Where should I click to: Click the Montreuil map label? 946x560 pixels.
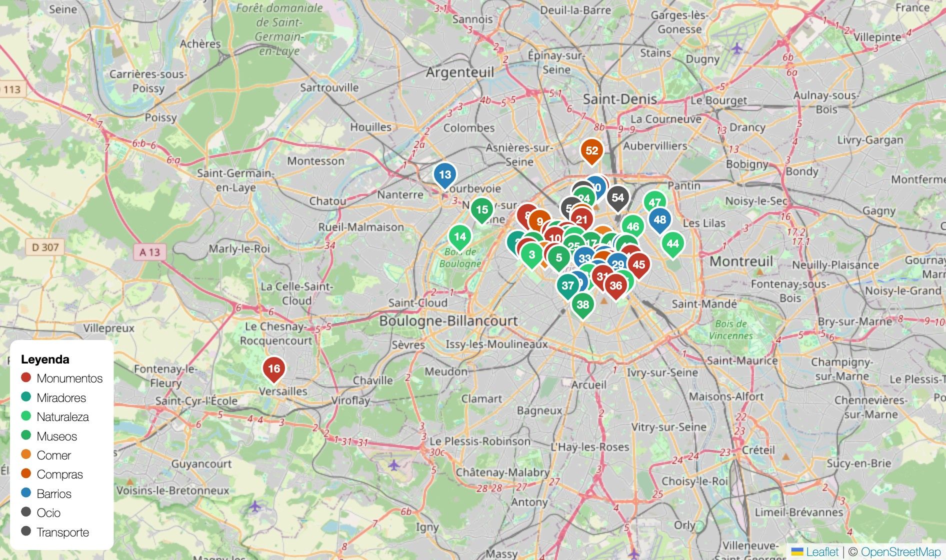(741, 261)
